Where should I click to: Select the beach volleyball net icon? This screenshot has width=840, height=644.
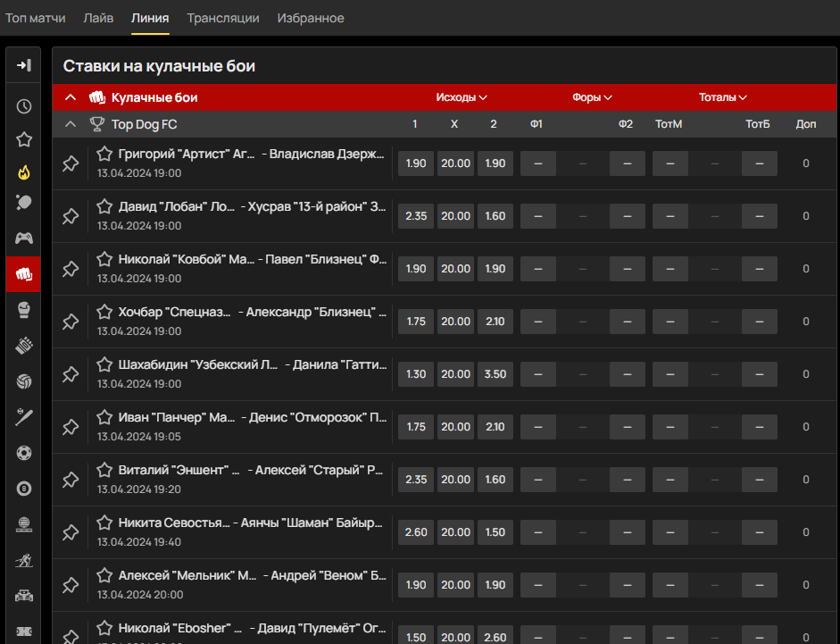pyautogui.click(x=23, y=524)
